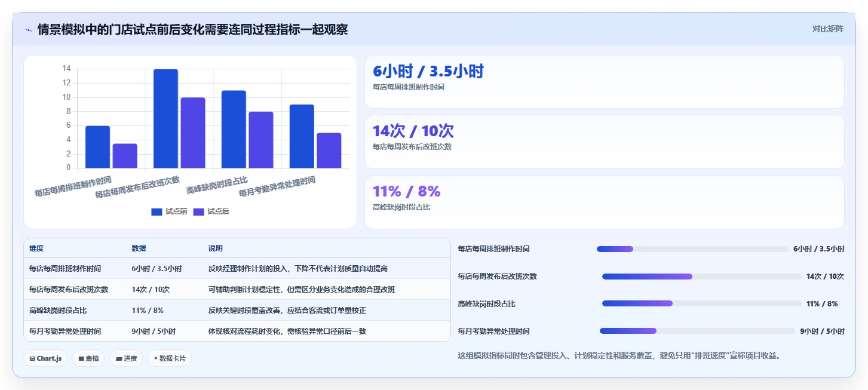The height and width of the screenshot is (390, 868).
Task: Click the 试点前 bar for 高峰缺岗时段占比
Action: [234, 129]
